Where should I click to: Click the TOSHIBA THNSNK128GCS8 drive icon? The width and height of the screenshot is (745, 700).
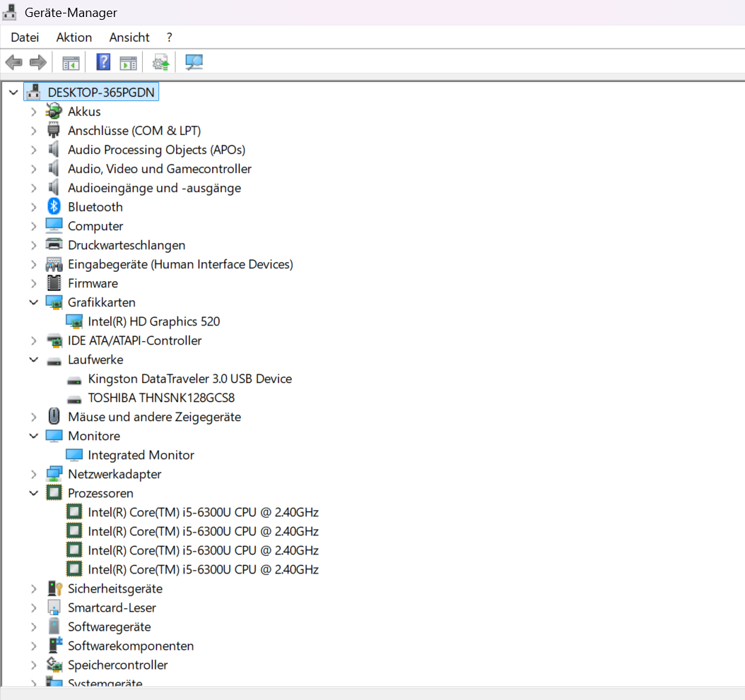(74, 399)
